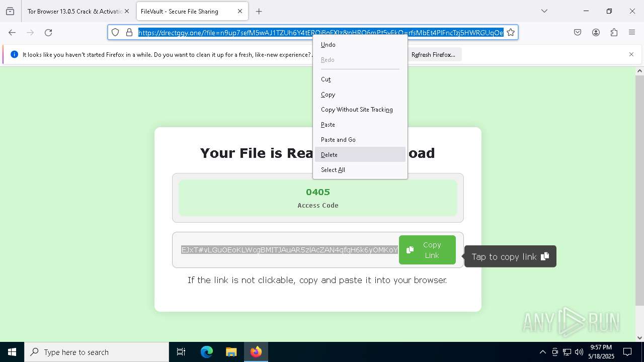Click the forward navigation arrow

30,32
